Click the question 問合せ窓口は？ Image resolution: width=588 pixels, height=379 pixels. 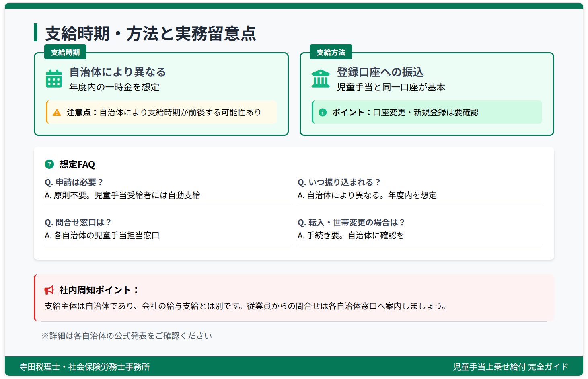pyautogui.click(x=78, y=223)
